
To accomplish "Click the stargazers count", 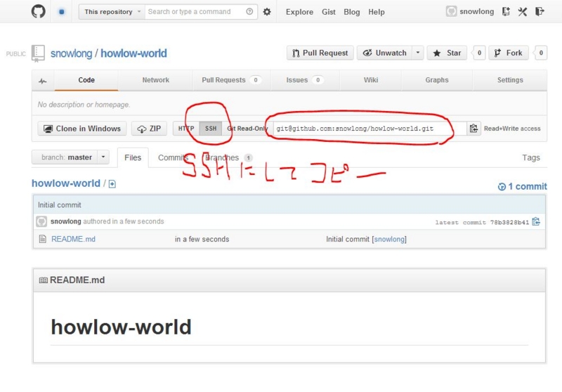I will [479, 53].
